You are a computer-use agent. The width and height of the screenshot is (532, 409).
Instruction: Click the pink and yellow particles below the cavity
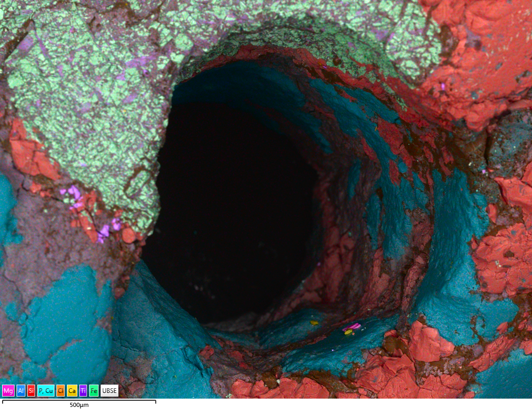tap(351, 329)
